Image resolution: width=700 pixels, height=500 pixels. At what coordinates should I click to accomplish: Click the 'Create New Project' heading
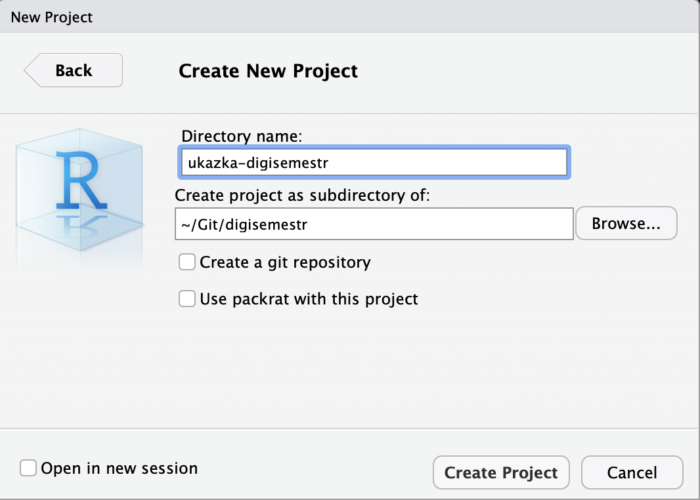click(x=268, y=71)
